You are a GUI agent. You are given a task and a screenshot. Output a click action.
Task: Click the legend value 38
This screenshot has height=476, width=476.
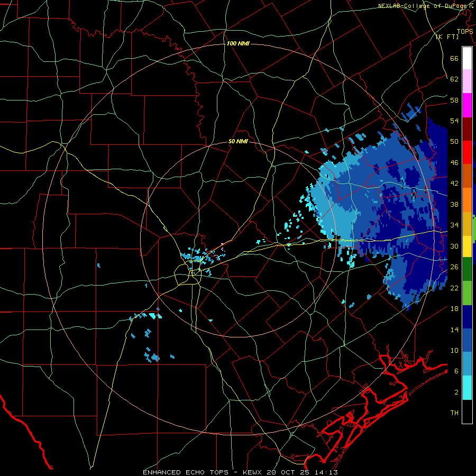pyautogui.click(x=454, y=204)
